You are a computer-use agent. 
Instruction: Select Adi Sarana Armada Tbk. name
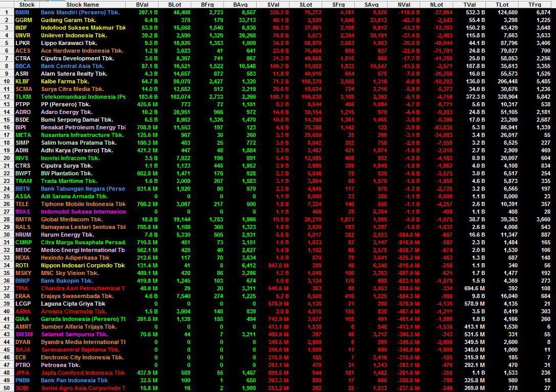point(75,197)
